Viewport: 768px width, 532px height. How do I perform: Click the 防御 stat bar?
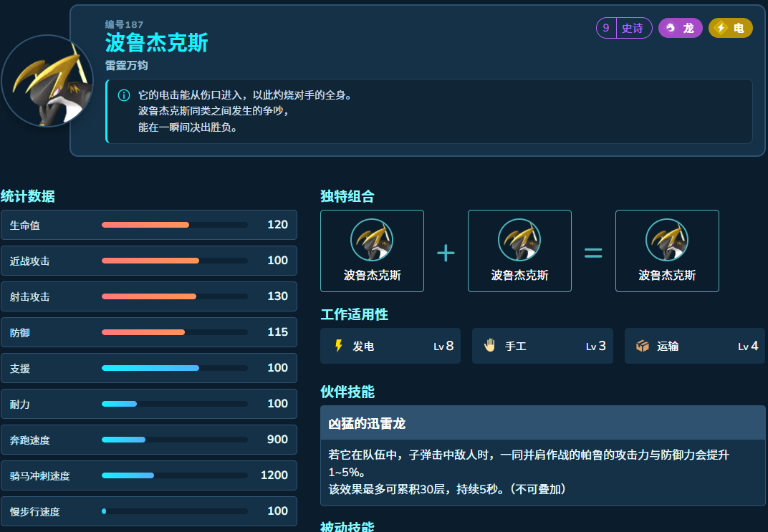pyautogui.click(x=175, y=332)
